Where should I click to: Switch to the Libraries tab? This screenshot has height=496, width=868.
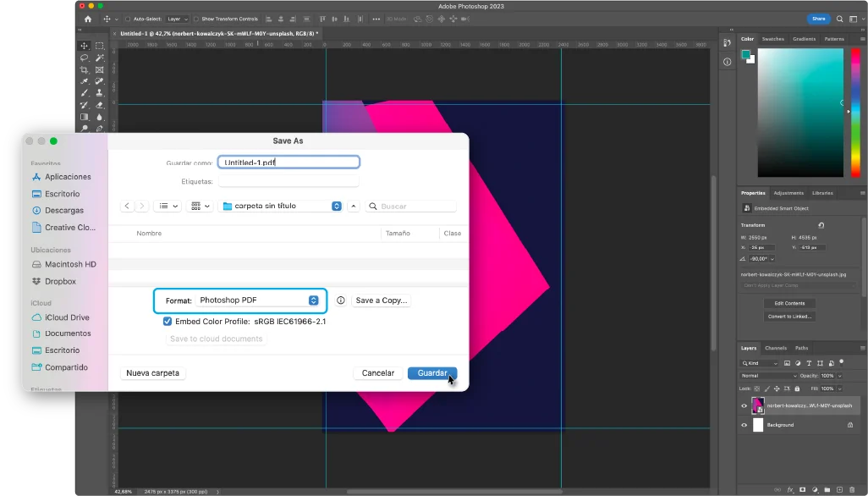pyautogui.click(x=822, y=193)
